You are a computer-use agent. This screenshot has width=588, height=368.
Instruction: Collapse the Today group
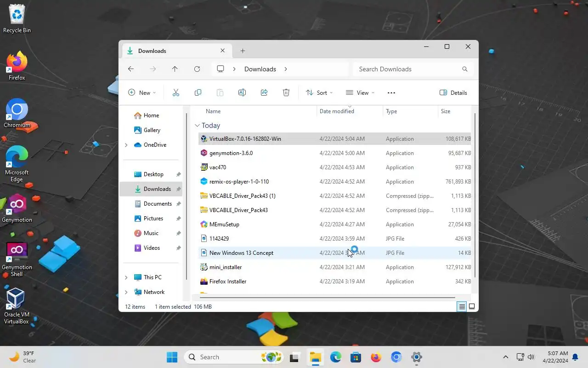pyautogui.click(x=197, y=125)
